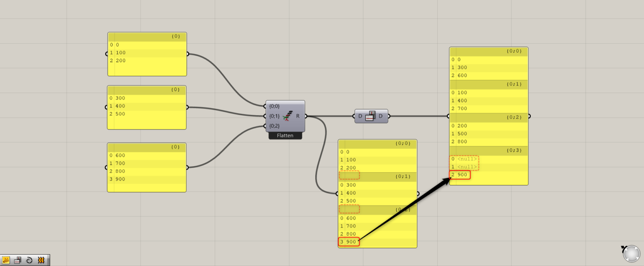644x266 pixels.
Task: Click the highlighted '3 900' row in lower panel
Action: click(x=349, y=242)
